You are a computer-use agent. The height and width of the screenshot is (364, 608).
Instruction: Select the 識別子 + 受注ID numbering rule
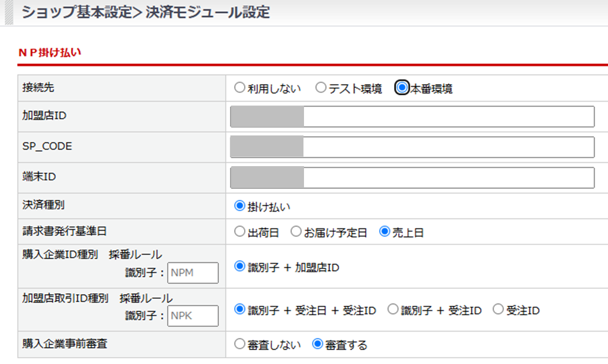pyautogui.click(x=392, y=310)
